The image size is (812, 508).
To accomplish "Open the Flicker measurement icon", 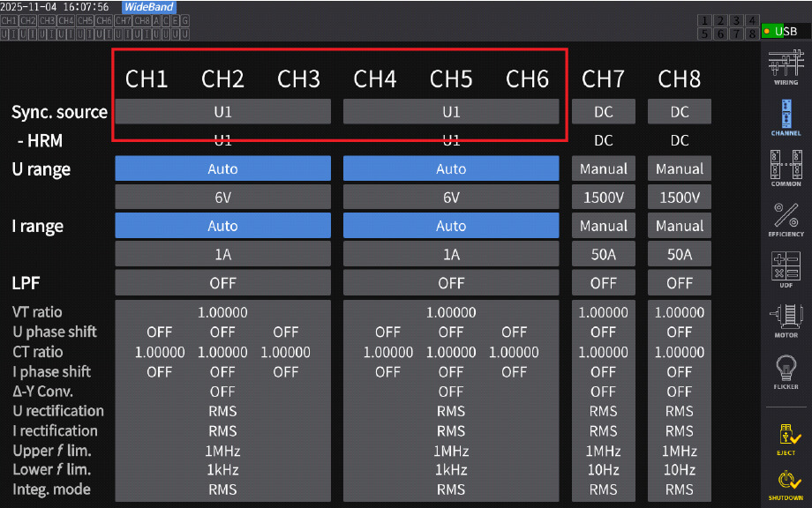I will click(786, 371).
